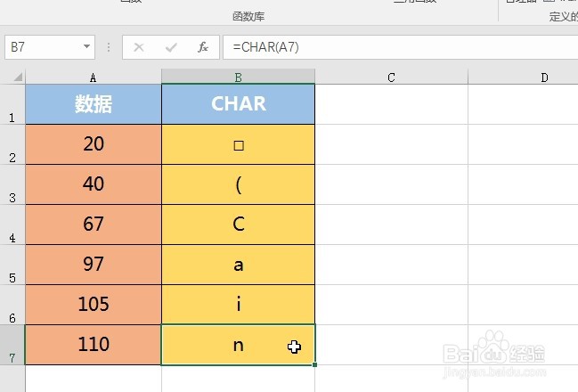Click the formula input showing =CHAR(A7)
This screenshot has width=578, height=392.
tap(400, 47)
